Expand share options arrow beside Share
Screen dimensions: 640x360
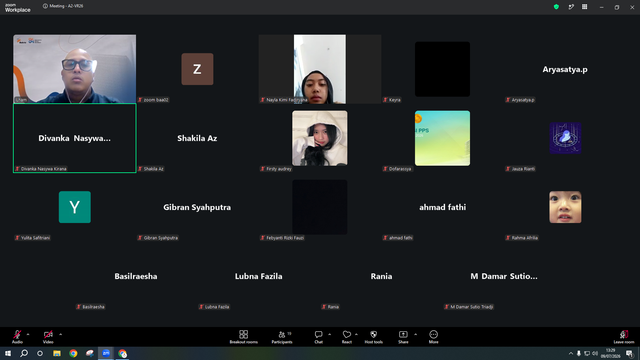tap(416, 334)
